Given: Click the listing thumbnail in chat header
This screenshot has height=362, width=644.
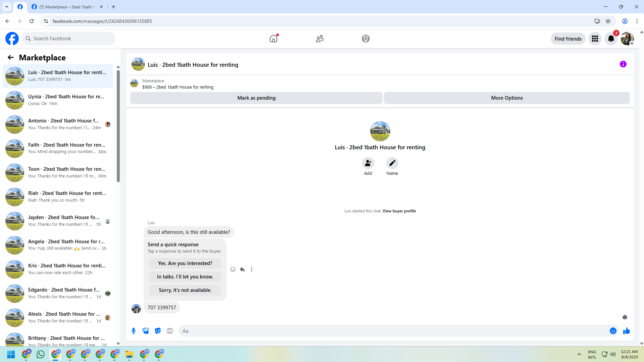Looking at the screenshot, I should pyautogui.click(x=138, y=64).
